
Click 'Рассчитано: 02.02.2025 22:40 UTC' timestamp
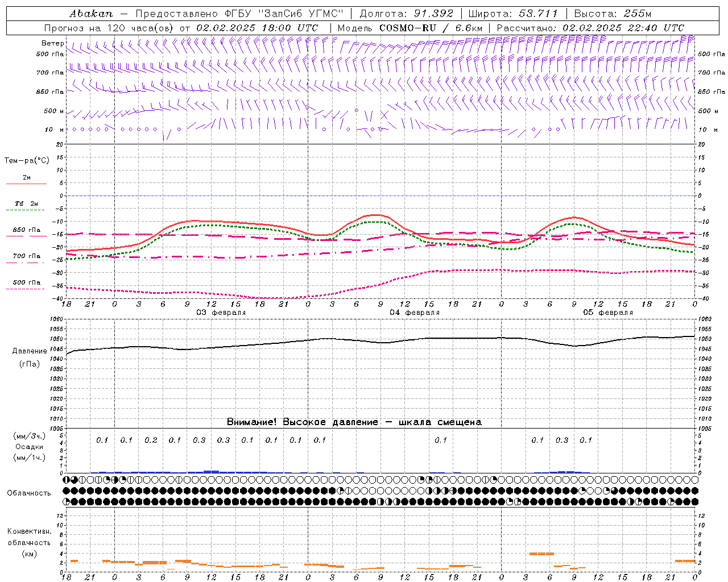[590, 28]
